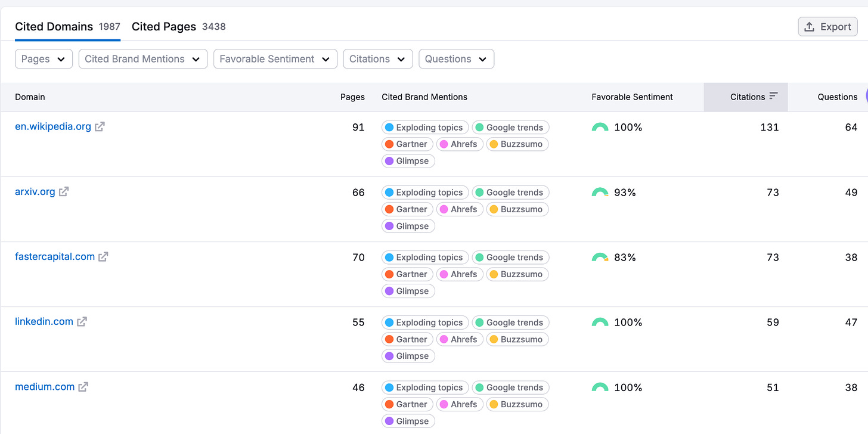Click Ahrefs tag in arxiv.org row

point(460,209)
